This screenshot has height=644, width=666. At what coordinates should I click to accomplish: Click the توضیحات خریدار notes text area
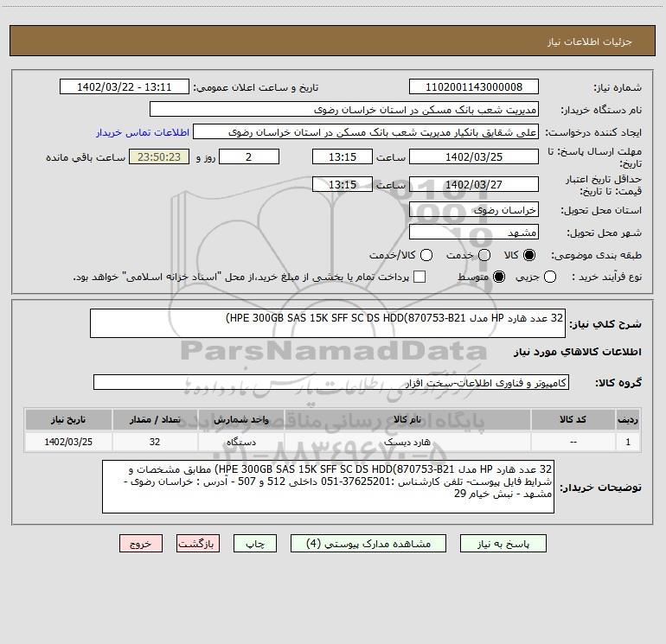pyautogui.click(x=328, y=487)
